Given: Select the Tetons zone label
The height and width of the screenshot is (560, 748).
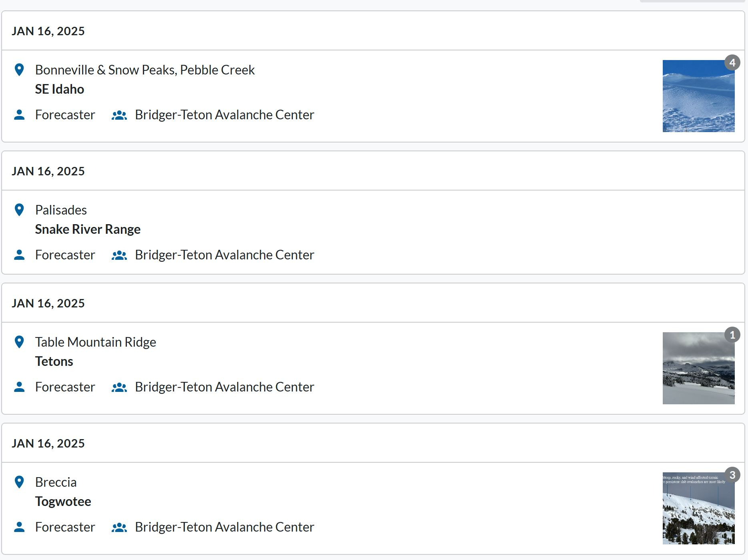Looking at the screenshot, I should coord(54,361).
